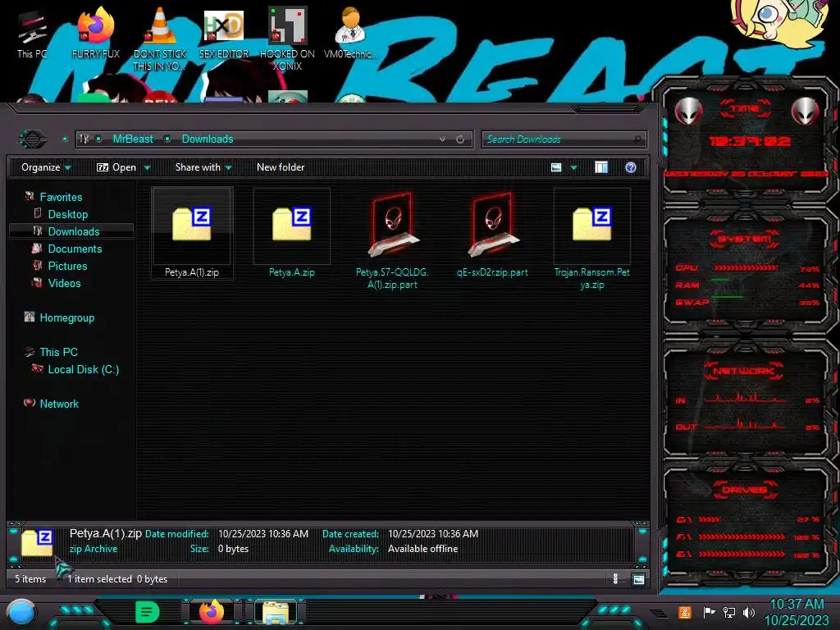Open the Organize menu
840x630 pixels.
coord(46,167)
